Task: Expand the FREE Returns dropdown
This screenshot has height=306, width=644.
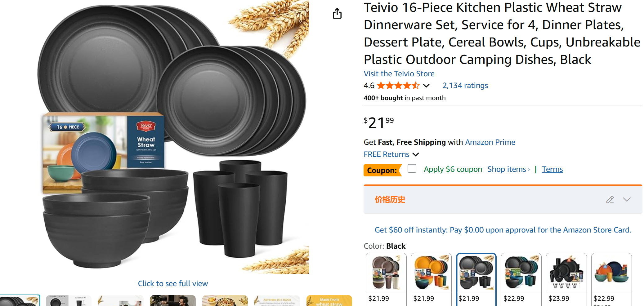Action: click(416, 154)
